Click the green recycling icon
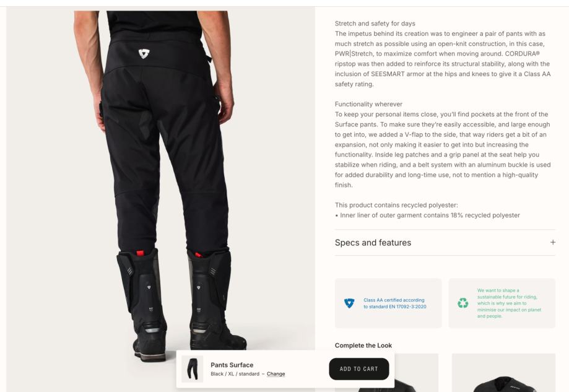Viewport: 569px width, 392px height. point(463,303)
